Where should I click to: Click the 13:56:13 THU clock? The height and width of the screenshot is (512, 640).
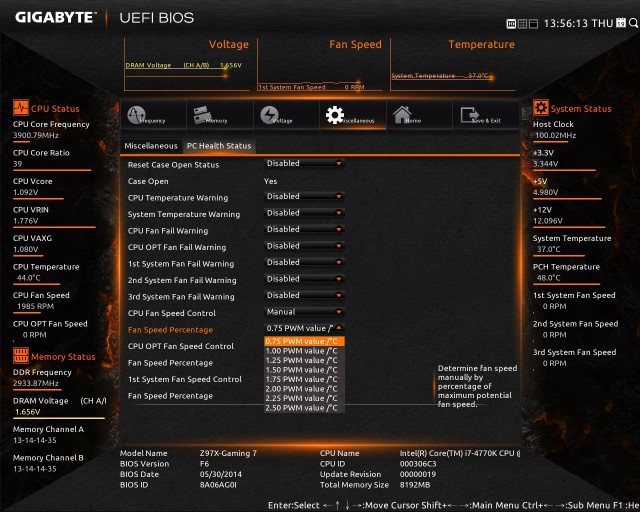[x=578, y=23]
